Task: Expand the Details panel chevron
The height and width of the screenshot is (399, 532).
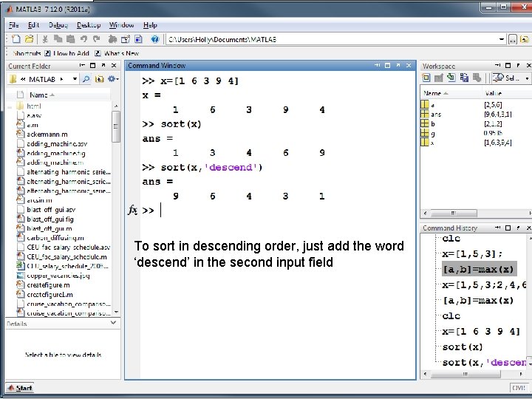Action: [113, 323]
